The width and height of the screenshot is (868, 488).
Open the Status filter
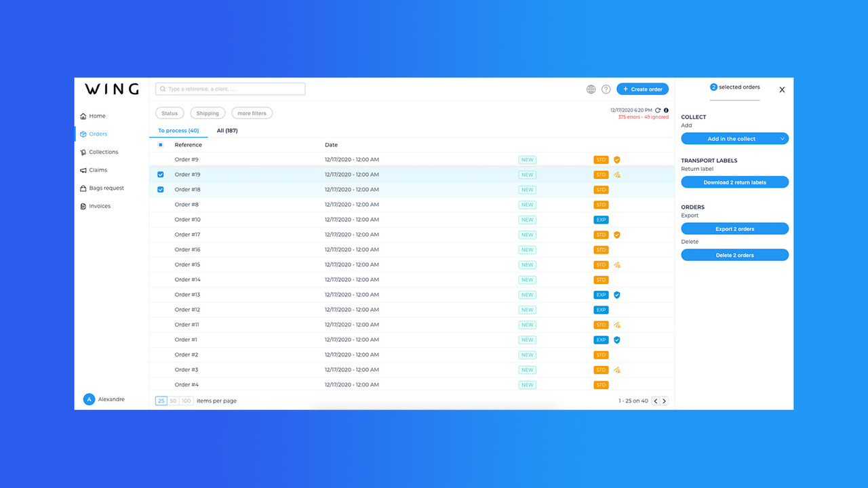[x=169, y=113]
